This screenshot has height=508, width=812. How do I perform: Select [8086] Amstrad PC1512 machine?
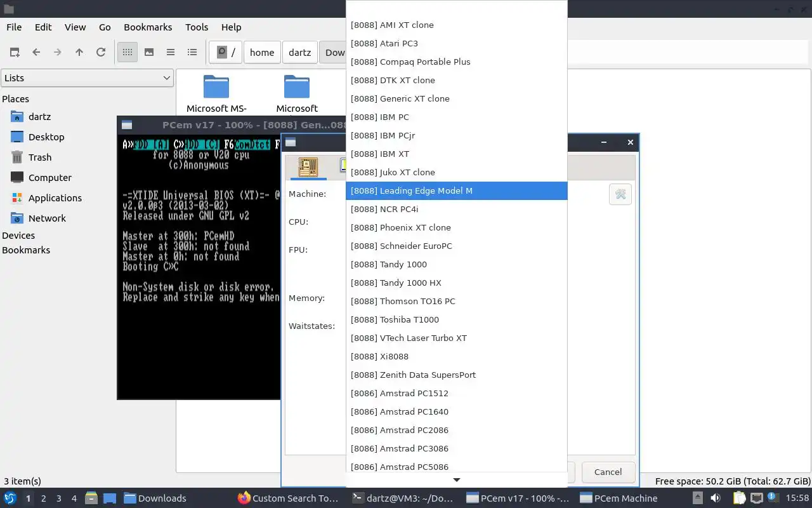[457, 394]
